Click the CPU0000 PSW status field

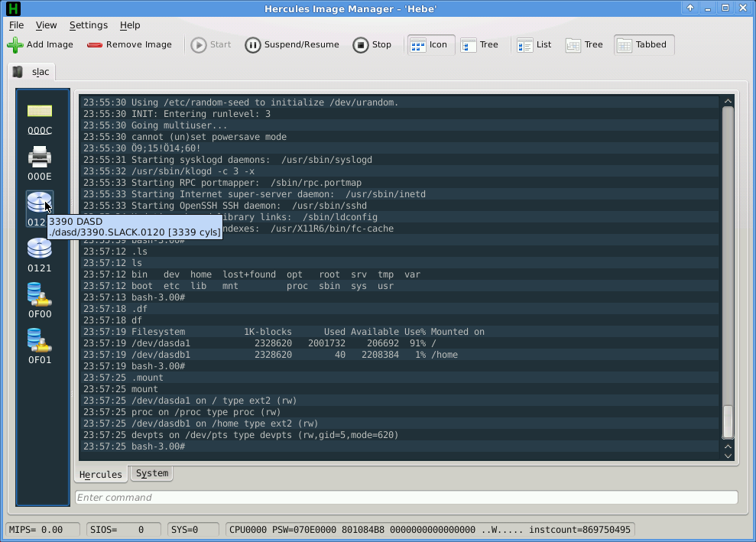pos(430,530)
